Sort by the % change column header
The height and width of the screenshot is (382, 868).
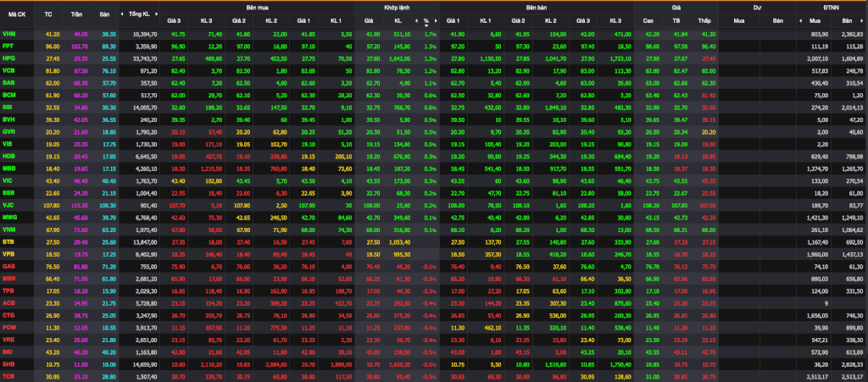(x=426, y=21)
